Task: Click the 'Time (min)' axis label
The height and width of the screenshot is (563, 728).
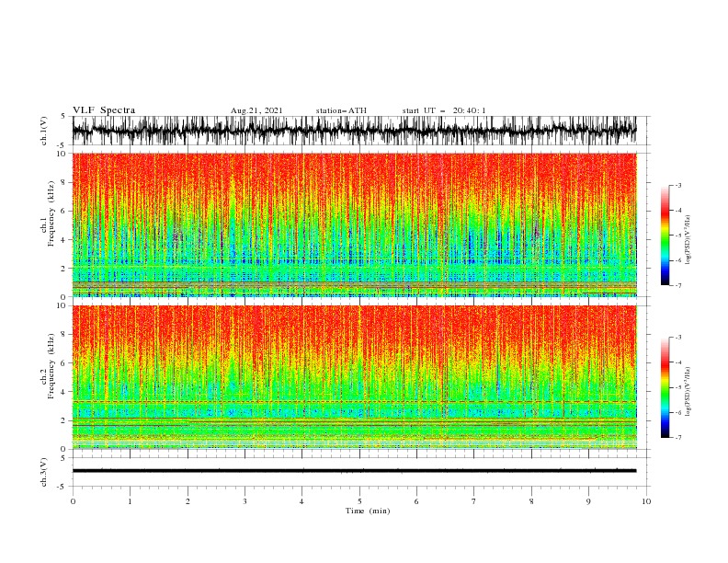Action: pos(368,511)
